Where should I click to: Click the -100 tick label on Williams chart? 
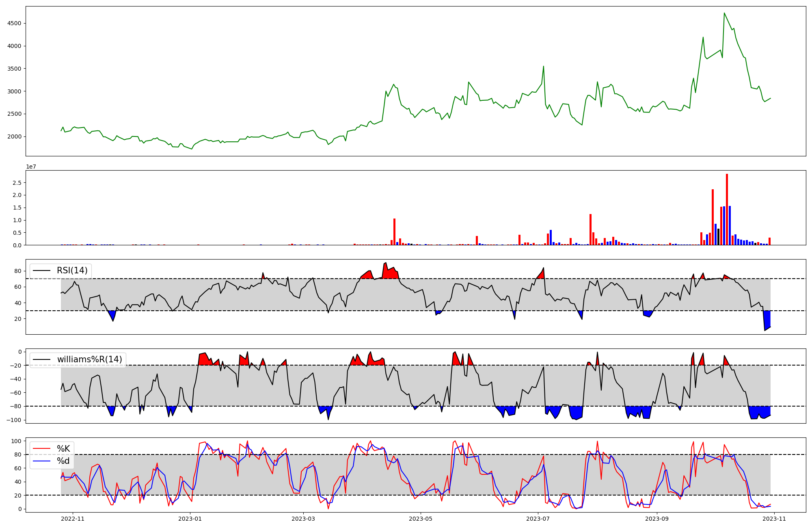(x=13, y=420)
